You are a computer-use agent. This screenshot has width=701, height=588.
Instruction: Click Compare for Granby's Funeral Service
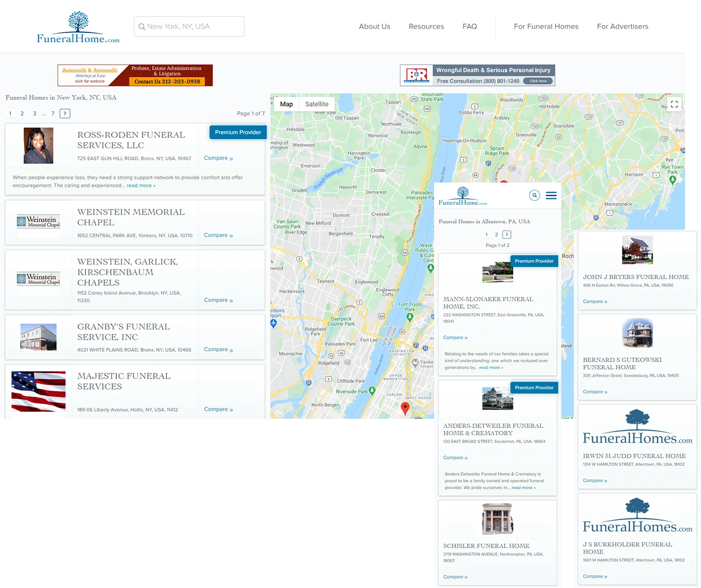click(218, 350)
